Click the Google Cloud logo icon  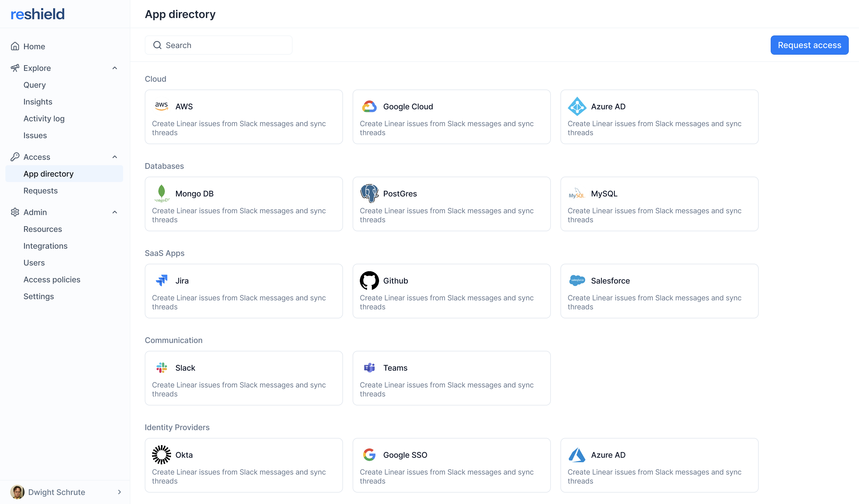pyautogui.click(x=369, y=106)
